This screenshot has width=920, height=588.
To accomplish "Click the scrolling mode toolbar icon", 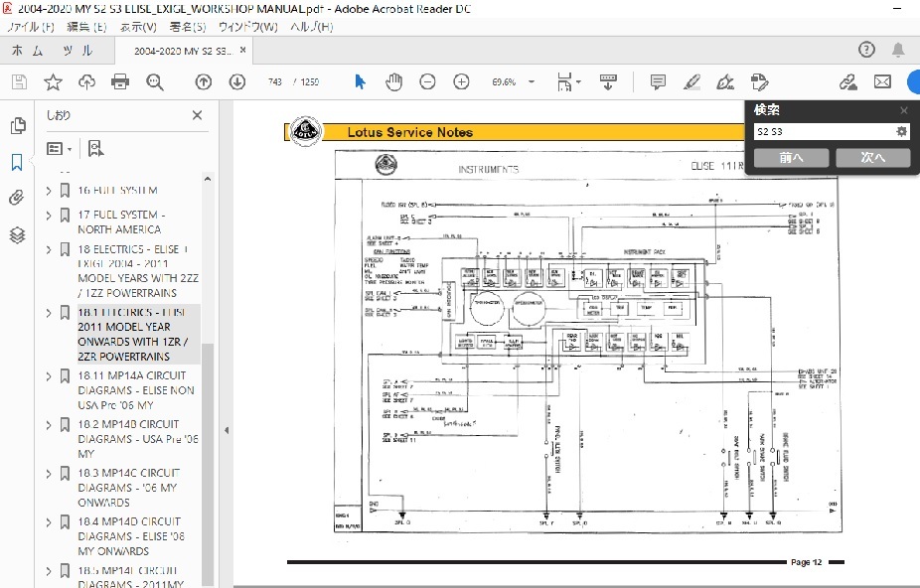I will pos(608,82).
